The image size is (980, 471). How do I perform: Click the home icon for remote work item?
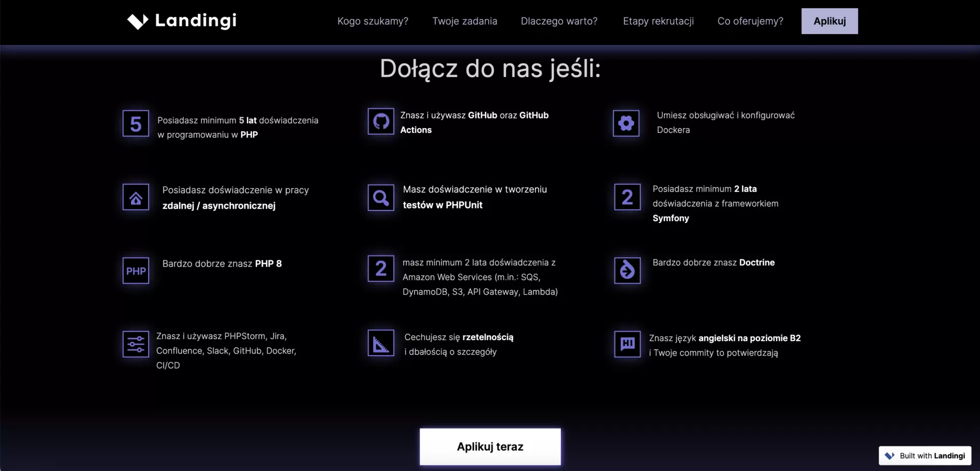(135, 197)
